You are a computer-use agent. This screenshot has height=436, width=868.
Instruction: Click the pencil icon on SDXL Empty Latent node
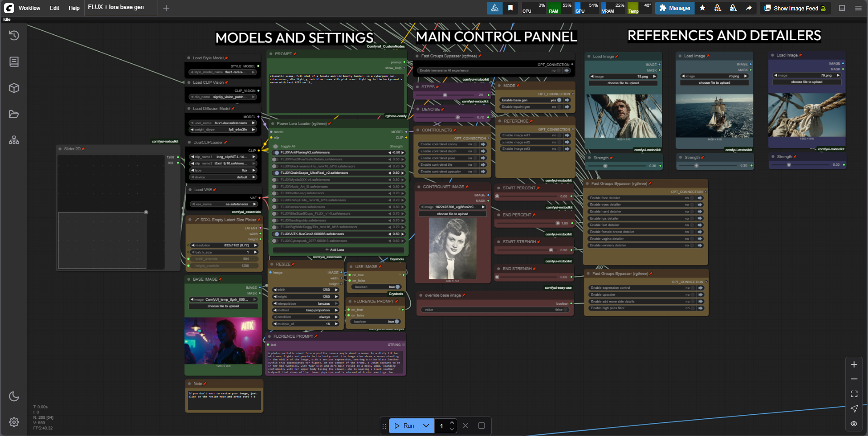tap(197, 220)
